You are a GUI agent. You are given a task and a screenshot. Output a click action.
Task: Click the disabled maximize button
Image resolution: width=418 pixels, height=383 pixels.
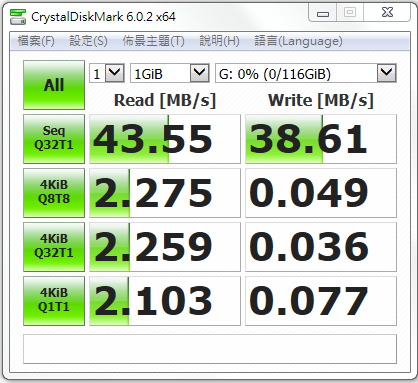[x=350, y=13]
